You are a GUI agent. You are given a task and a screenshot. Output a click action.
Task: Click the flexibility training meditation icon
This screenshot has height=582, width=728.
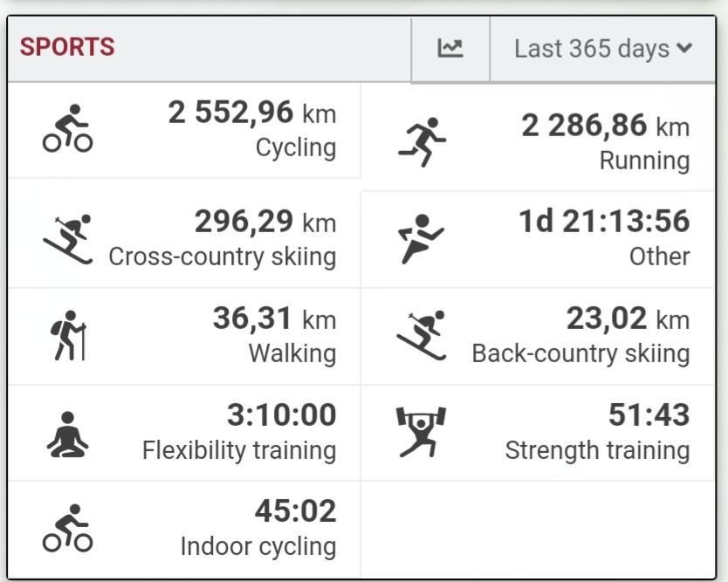click(67, 433)
